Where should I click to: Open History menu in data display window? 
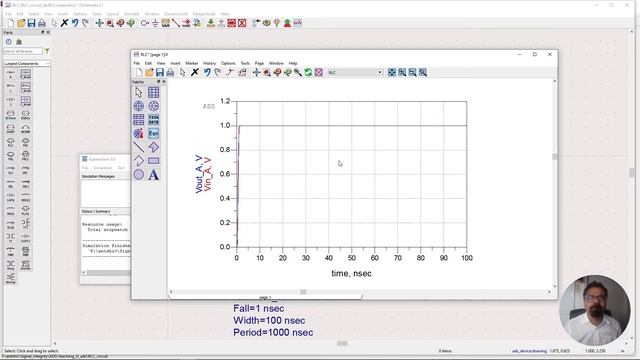click(x=209, y=63)
